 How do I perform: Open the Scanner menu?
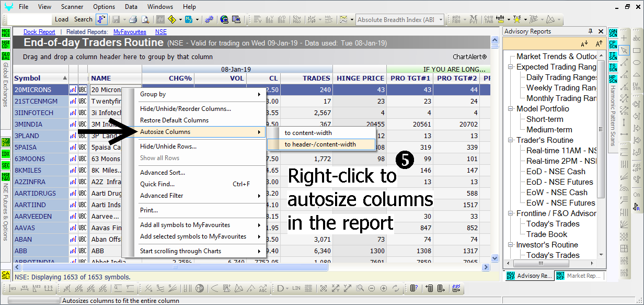click(72, 7)
